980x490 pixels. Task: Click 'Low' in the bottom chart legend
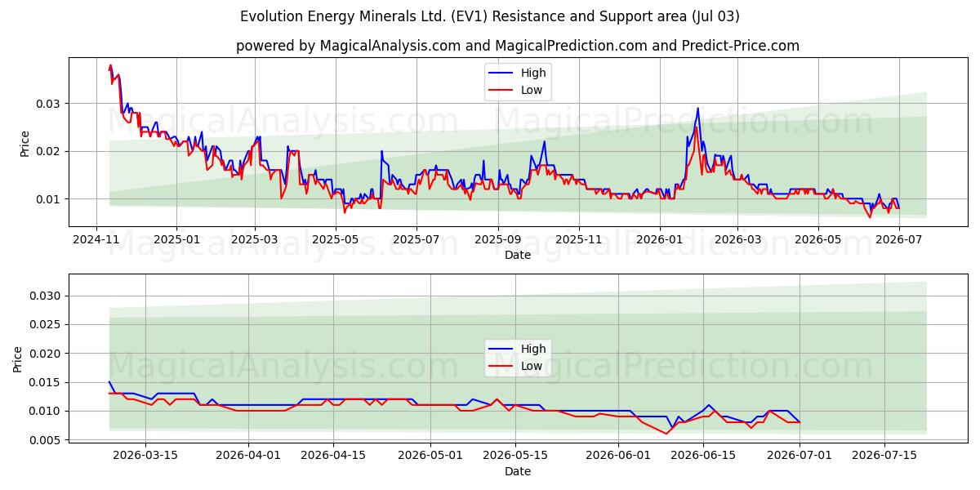pos(532,366)
